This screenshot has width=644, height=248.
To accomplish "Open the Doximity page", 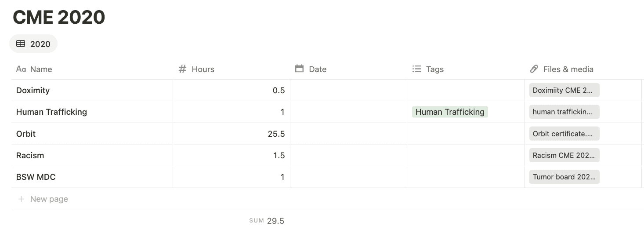I will tap(33, 90).
